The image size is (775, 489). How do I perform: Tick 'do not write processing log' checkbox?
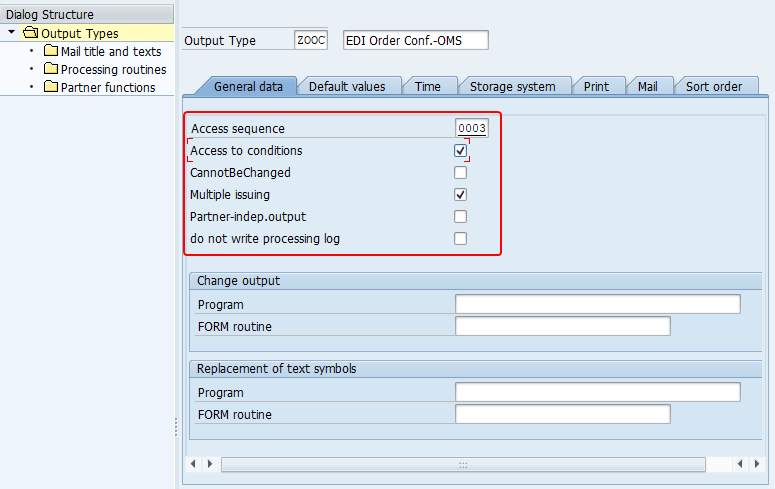point(460,238)
